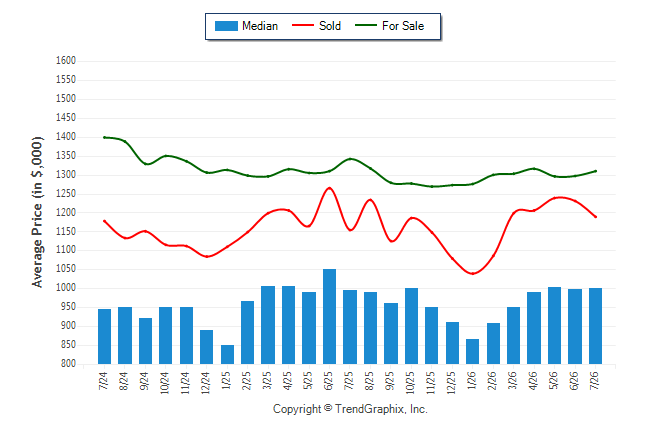Click the Sold line peak at 6/25
The image size is (646, 434).
point(329,188)
